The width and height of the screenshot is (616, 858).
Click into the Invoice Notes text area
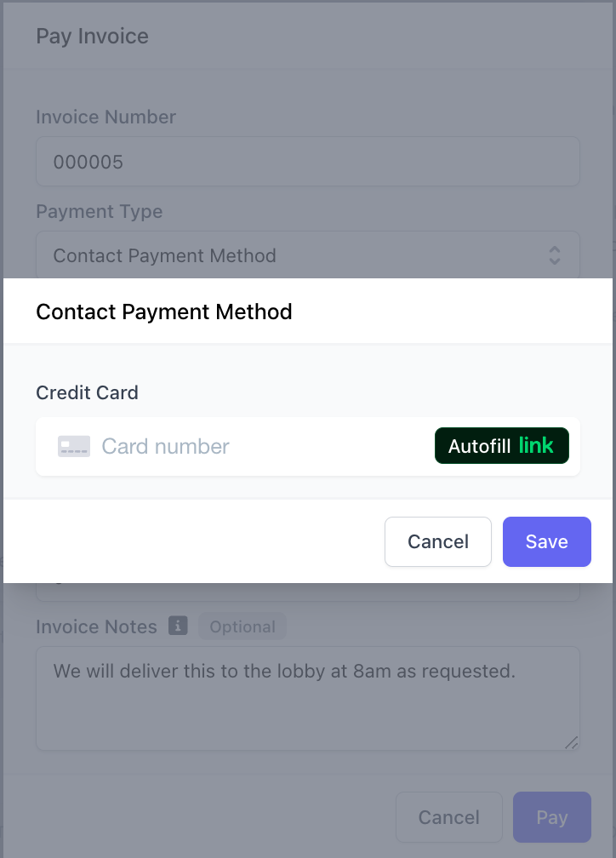(307, 698)
